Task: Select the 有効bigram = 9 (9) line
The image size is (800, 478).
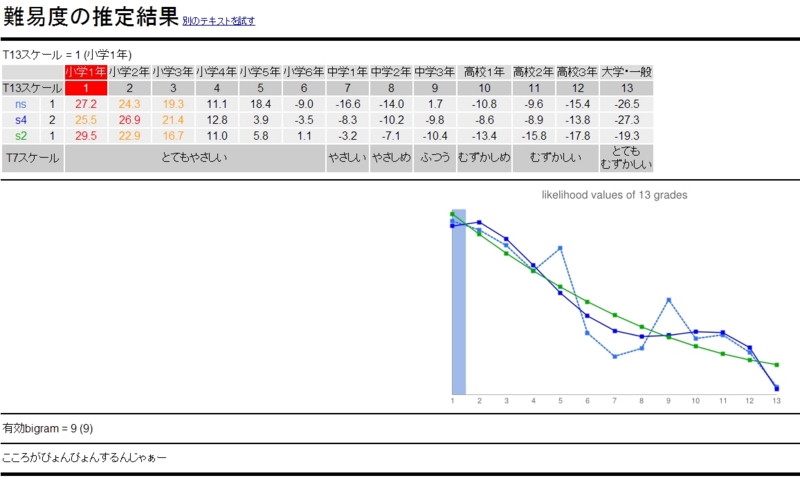Action: pos(48,429)
